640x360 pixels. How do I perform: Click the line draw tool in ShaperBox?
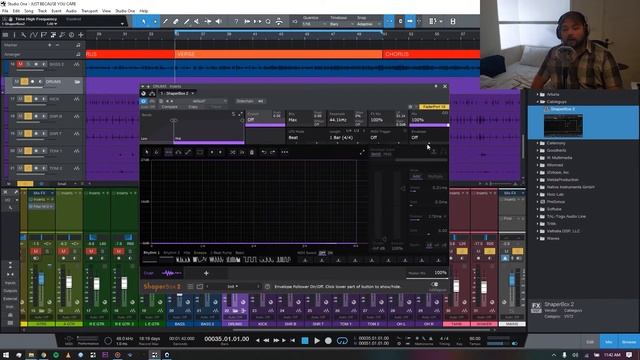click(188, 152)
